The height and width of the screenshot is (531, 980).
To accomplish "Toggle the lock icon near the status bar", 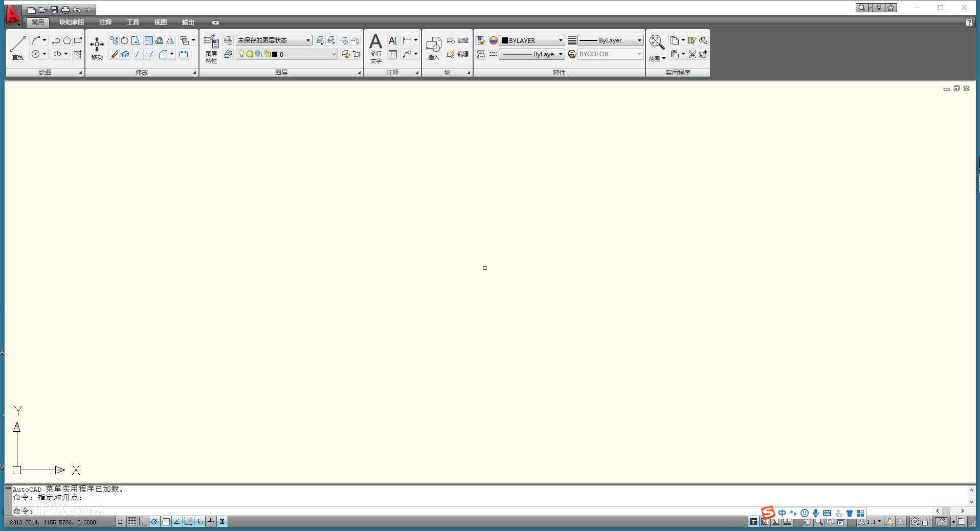I will [x=927, y=522].
